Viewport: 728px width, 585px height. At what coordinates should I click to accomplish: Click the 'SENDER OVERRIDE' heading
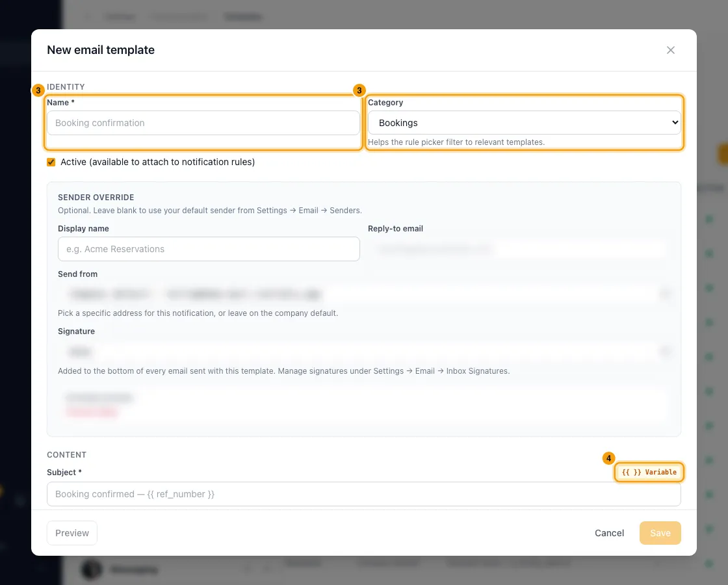click(96, 198)
